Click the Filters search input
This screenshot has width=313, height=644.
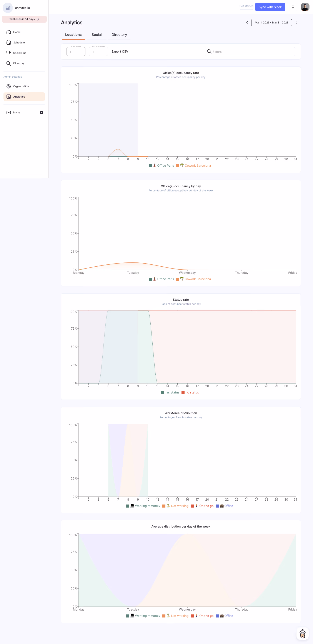(x=250, y=51)
